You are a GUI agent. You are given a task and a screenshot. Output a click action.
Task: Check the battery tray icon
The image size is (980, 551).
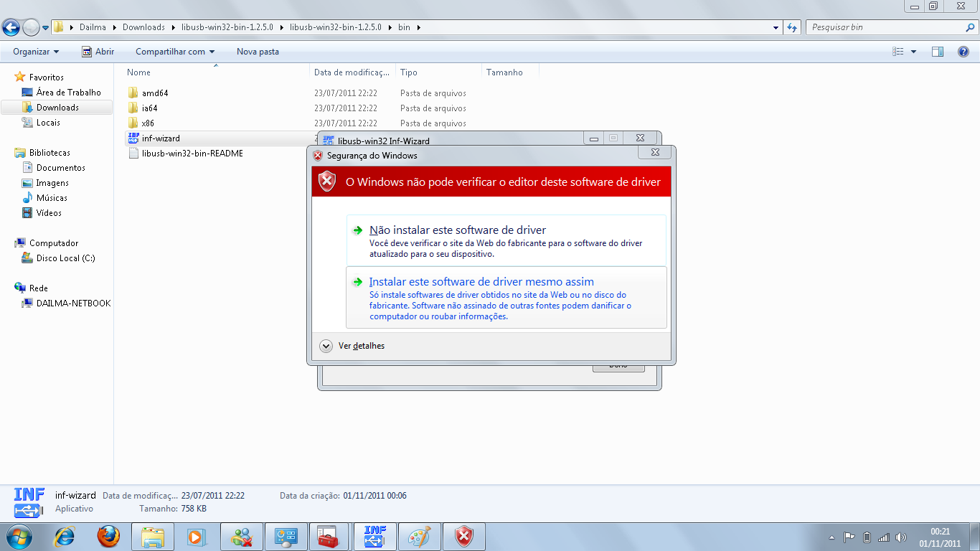(x=867, y=537)
